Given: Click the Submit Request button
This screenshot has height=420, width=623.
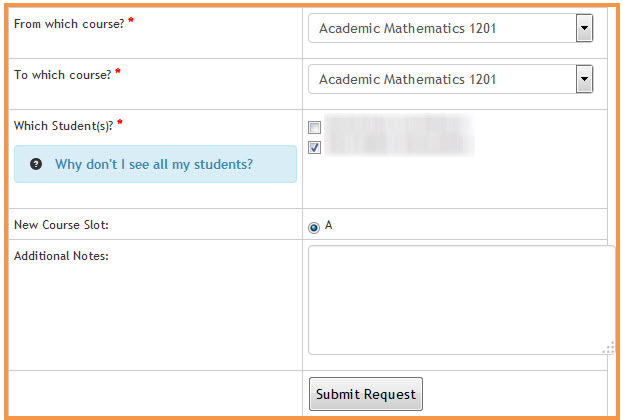Looking at the screenshot, I should coord(366,394).
